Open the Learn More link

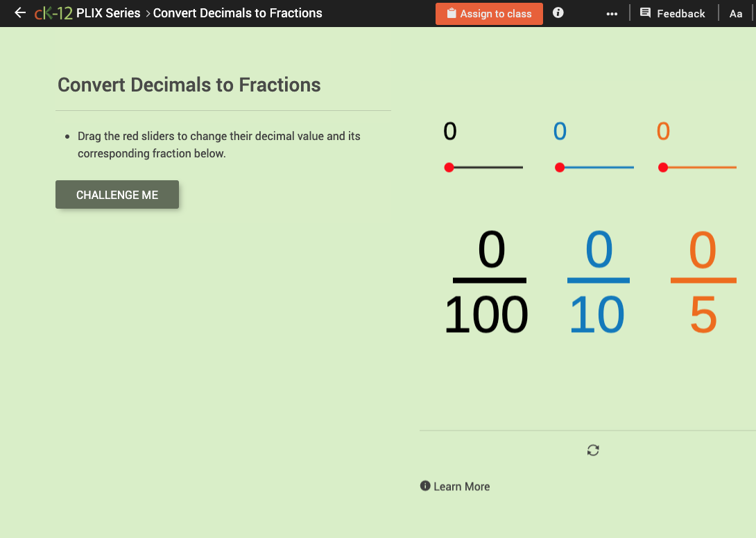coord(462,486)
